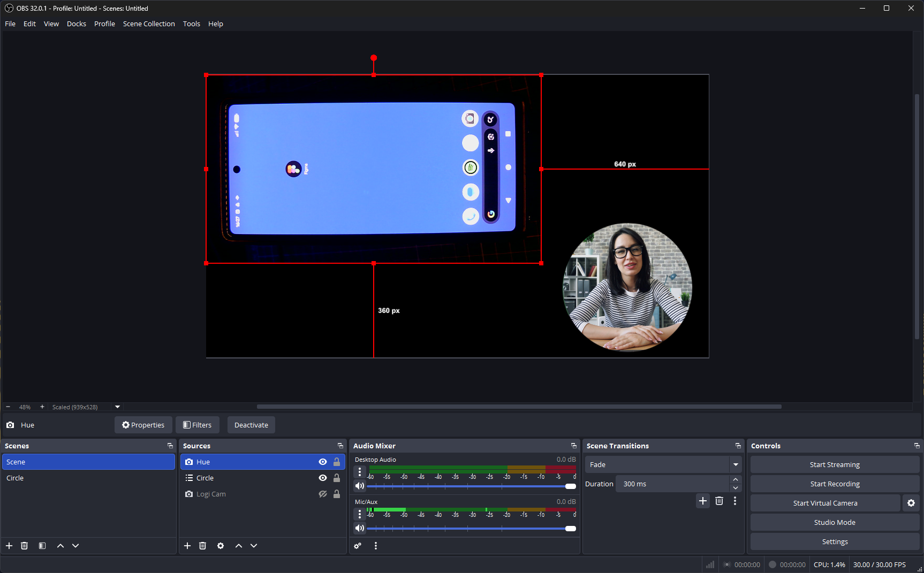Open Virtual Camera settings gear
This screenshot has height=573, width=924.
pos(911,503)
